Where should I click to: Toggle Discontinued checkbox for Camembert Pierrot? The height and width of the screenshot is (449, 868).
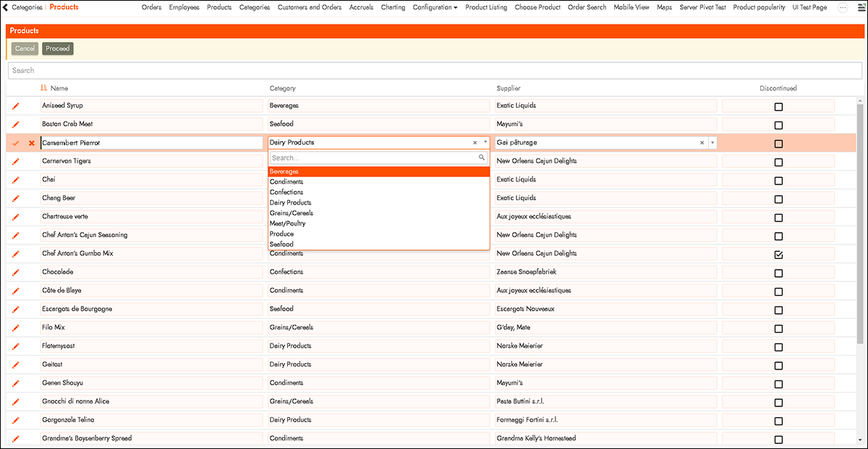coord(778,143)
